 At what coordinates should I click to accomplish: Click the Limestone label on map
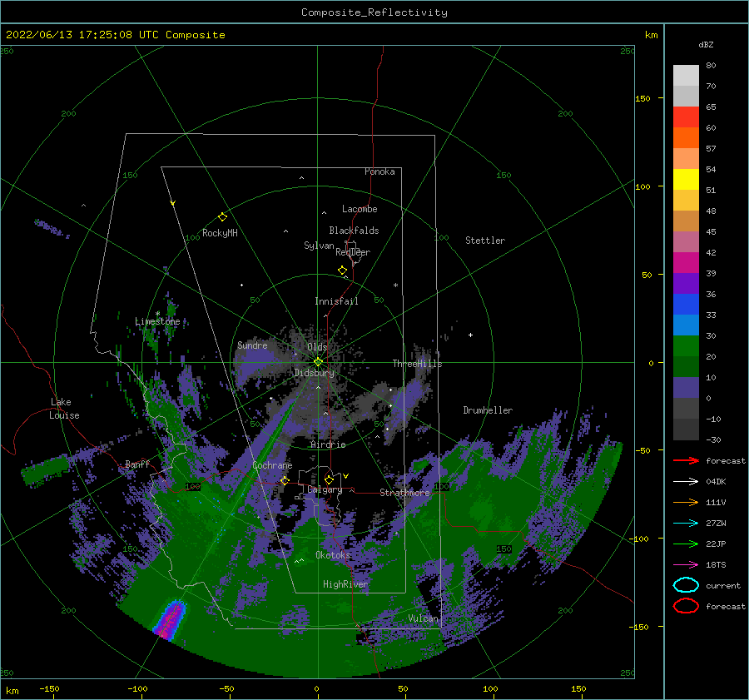pyautogui.click(x=157, y=321)
